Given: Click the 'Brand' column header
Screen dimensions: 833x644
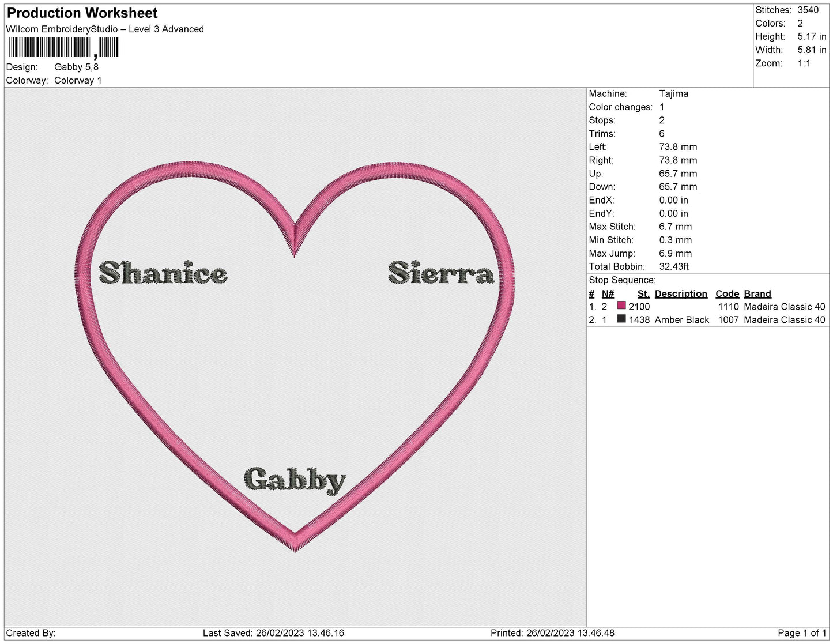Looking at the screenshot, I should [x=757, y=294].
